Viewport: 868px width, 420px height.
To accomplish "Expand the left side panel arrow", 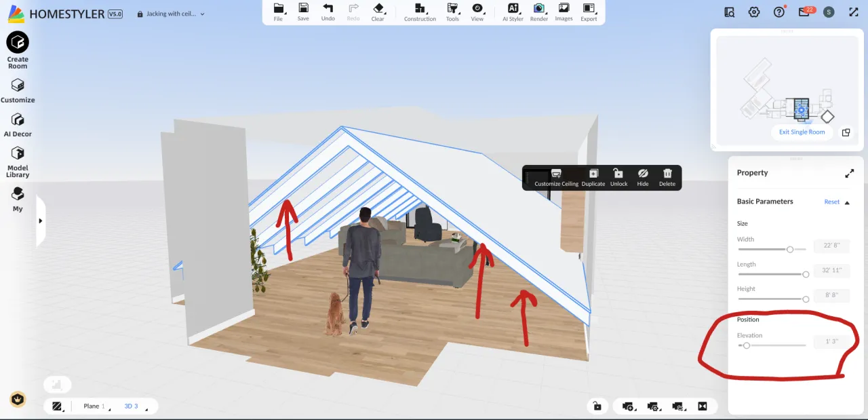I will click(40, 221).
